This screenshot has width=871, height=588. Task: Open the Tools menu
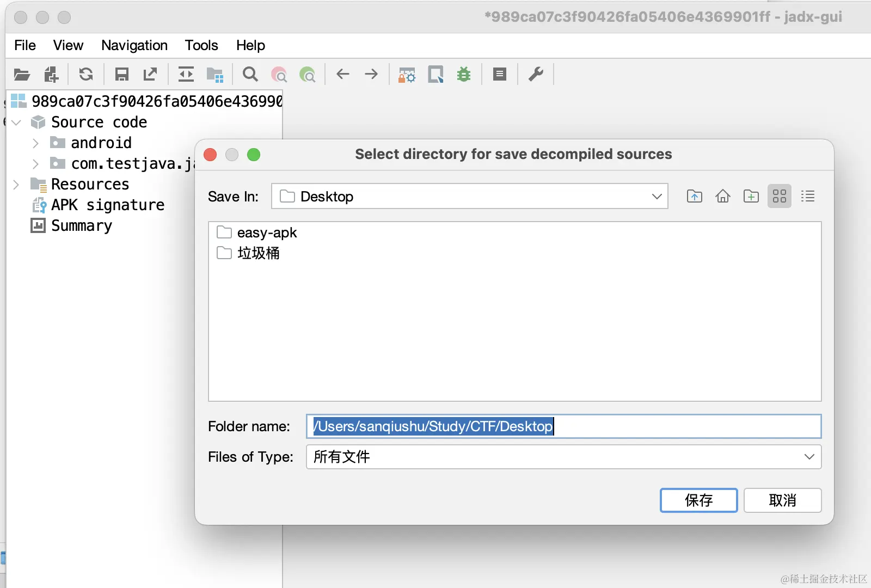pyautogui.click(x=201, y=45)
